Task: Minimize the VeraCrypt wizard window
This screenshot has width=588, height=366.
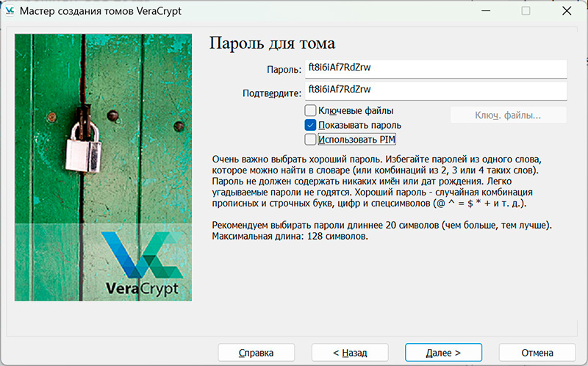Action: (484, 11)
